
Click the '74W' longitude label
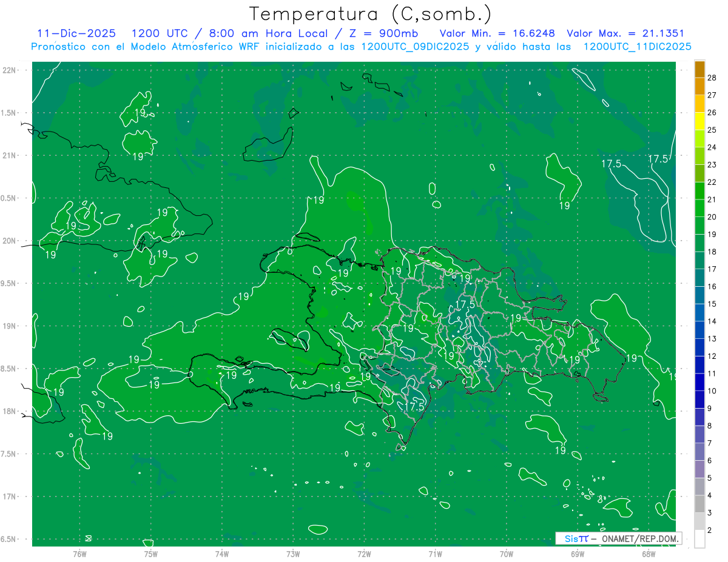pos(222,554)
